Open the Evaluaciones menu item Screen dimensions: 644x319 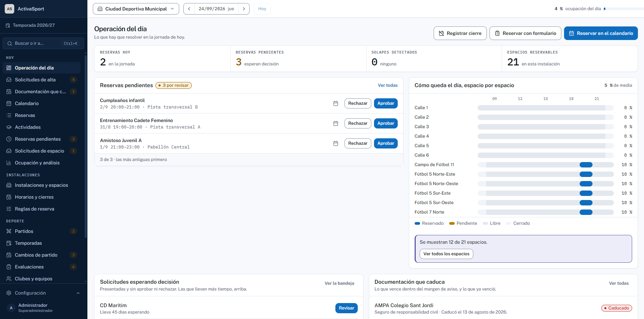click(x=42, y=267)
